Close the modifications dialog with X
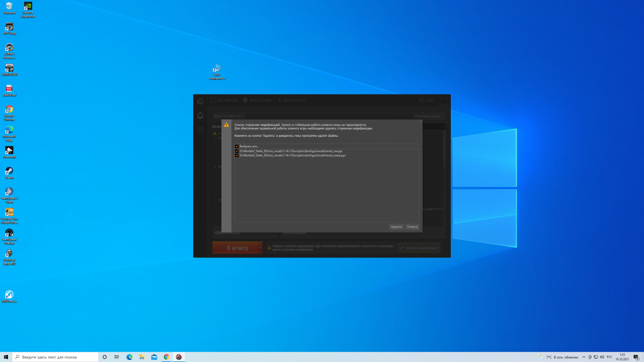Image resolution: width=644 pixels, height=362 pixels. [421, 122]
